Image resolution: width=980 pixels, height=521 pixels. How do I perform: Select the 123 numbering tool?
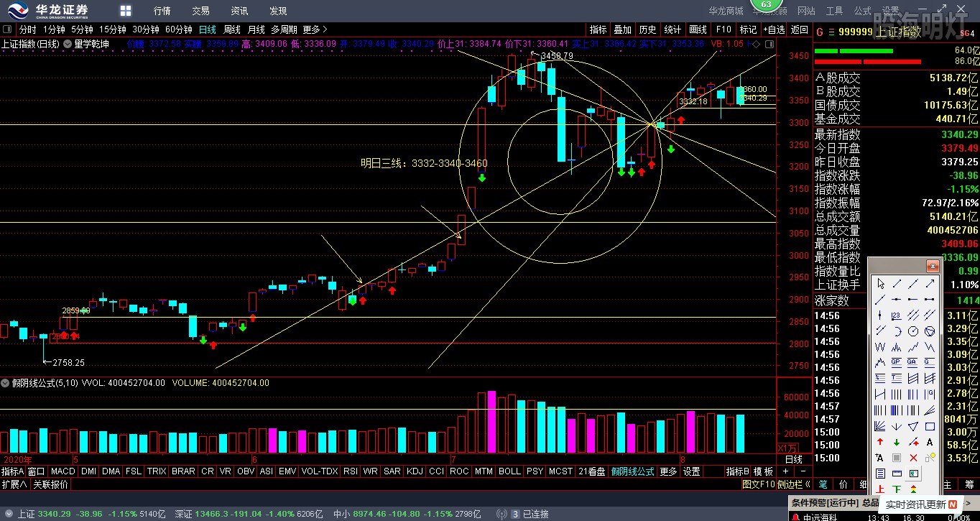coord(897,314)
